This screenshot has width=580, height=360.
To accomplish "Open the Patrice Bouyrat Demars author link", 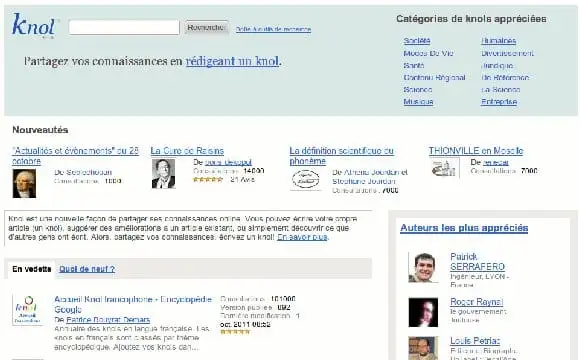I will pyautogui.click(x=108, y=320).
